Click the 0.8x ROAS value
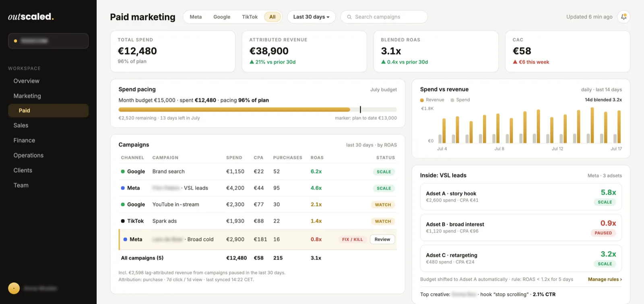644x304 pixels. [x=316, y=239]
